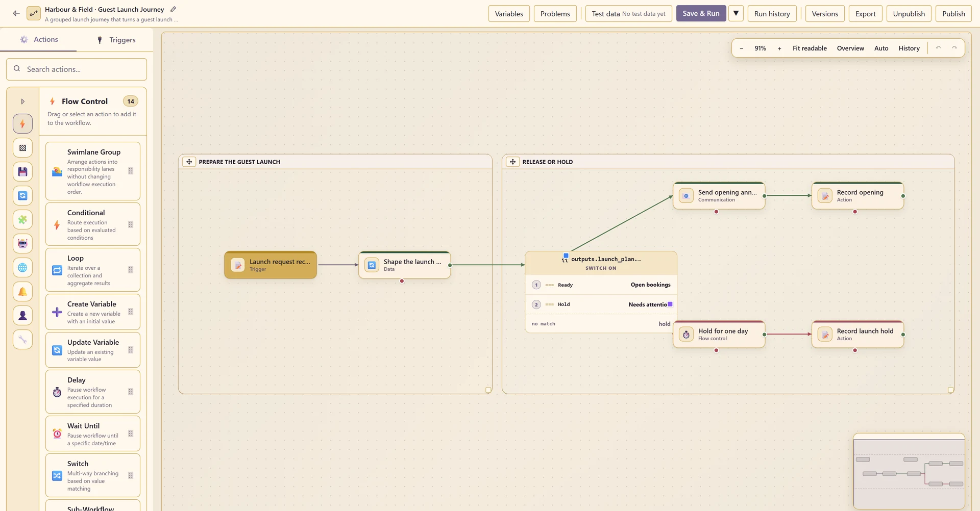This screenshot has height=511, width=980.
Task: Select the lightning bolt flow control category
Action: point(22,123)
